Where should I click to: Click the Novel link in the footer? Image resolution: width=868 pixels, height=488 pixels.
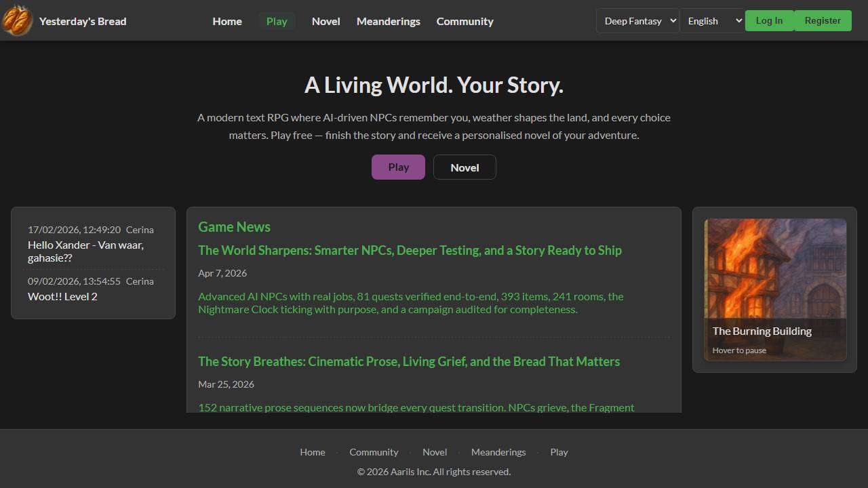pyautogui.click(x=435, y=452)
